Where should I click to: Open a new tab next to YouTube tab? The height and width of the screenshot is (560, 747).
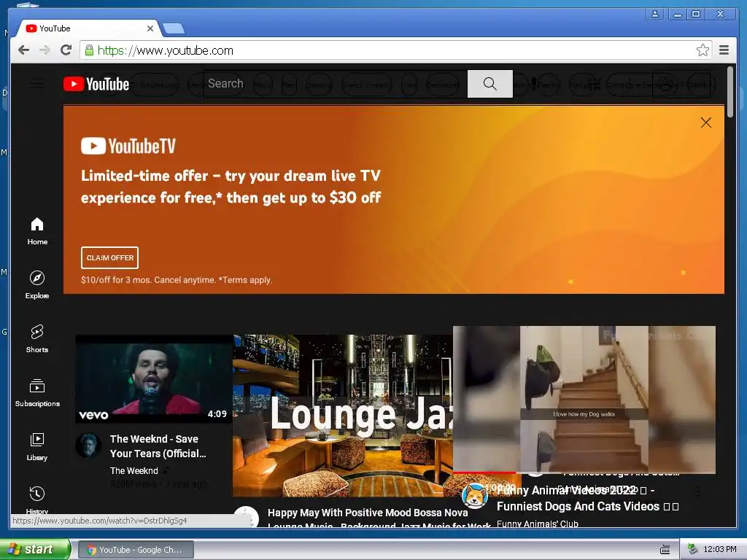[x=174, y=29]
